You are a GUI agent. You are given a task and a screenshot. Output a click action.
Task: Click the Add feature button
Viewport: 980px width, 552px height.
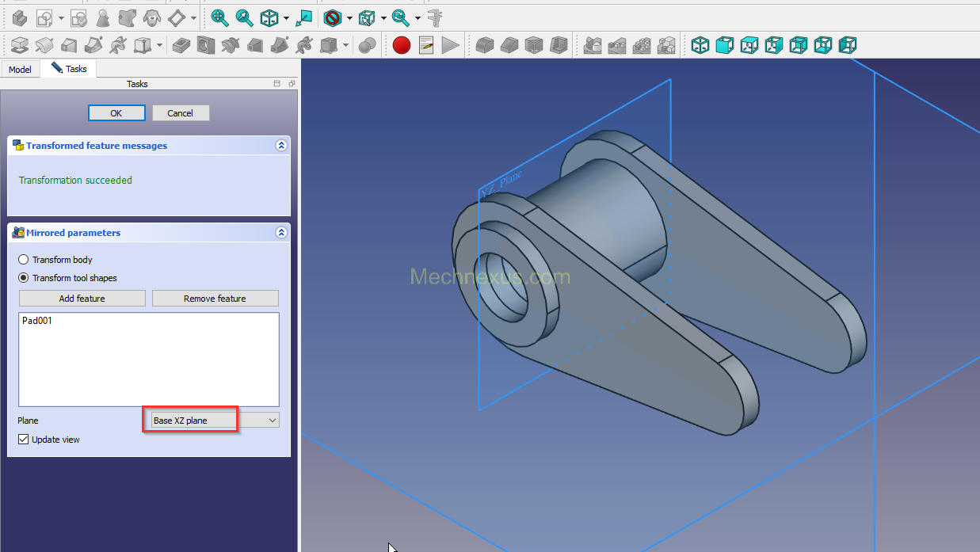click(82, 299)
